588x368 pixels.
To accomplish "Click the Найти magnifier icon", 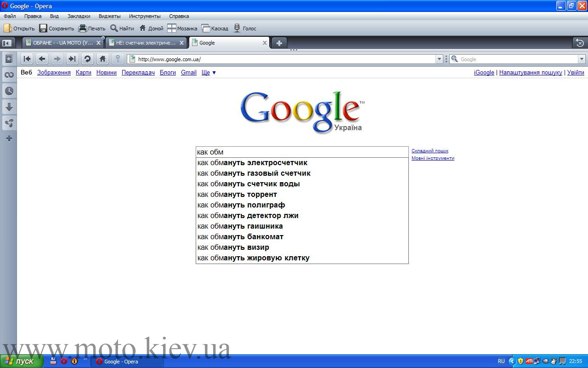I will click(x=114, y=28).
